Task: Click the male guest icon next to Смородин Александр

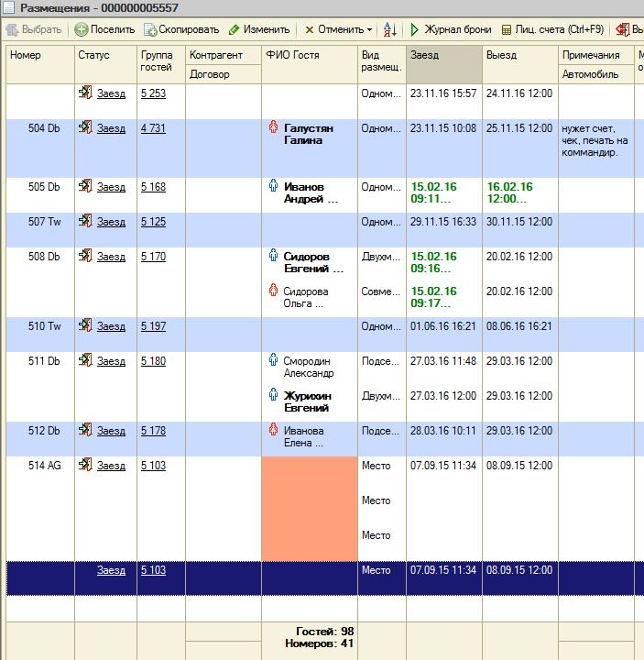Action: tap(273, 360)
